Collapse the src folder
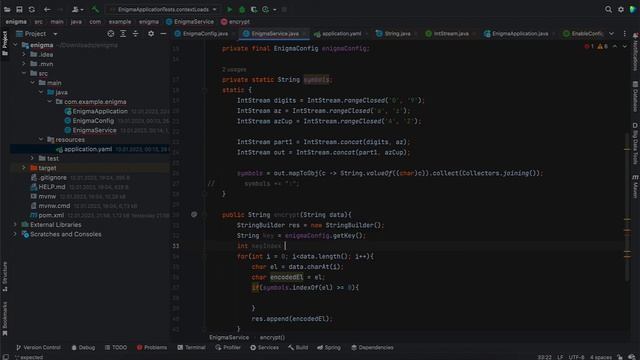Viewport: 640px width, 360px height. click(24, 73)
